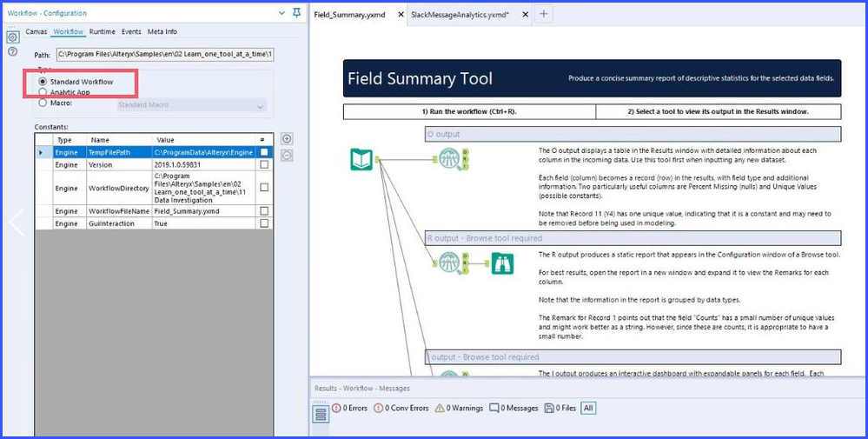Select the 2019.1.0.59831 value cell

tap(203, 164)
